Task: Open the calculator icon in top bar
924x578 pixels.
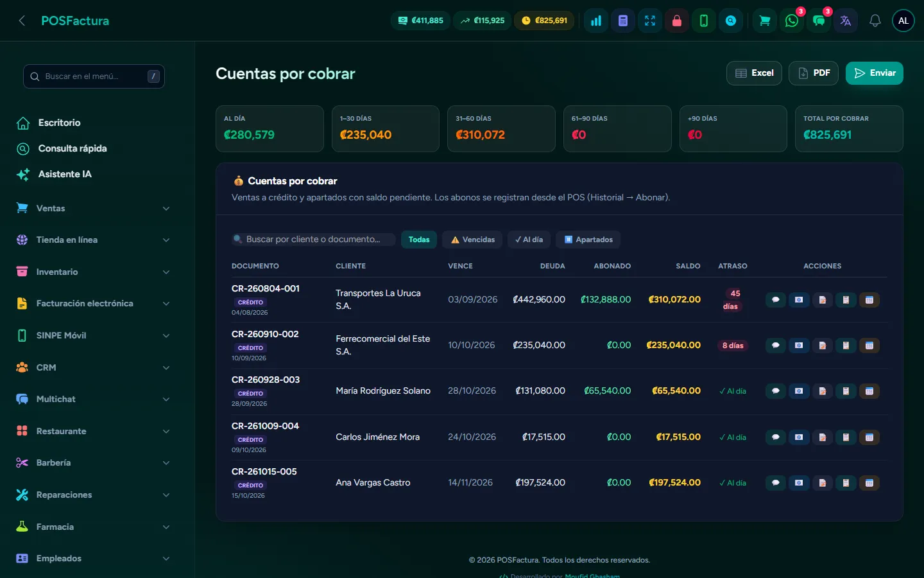Action: click(623, 21)
